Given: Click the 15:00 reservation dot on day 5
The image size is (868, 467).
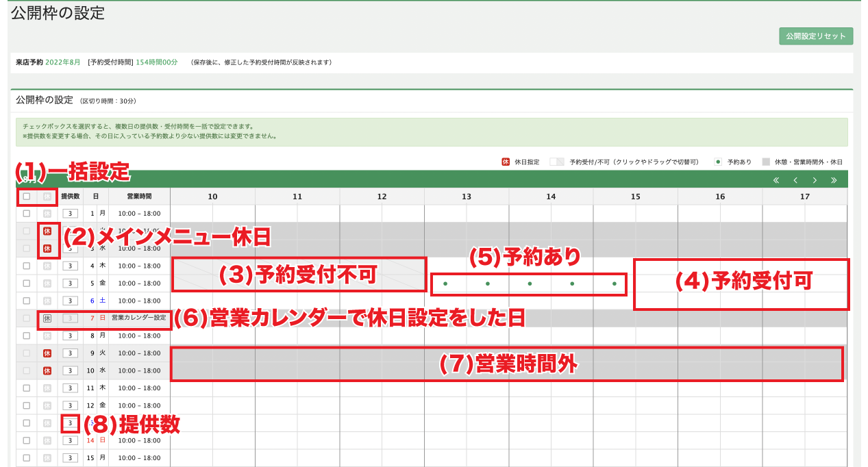Looking at the screenshot, I should coord(615,283).
